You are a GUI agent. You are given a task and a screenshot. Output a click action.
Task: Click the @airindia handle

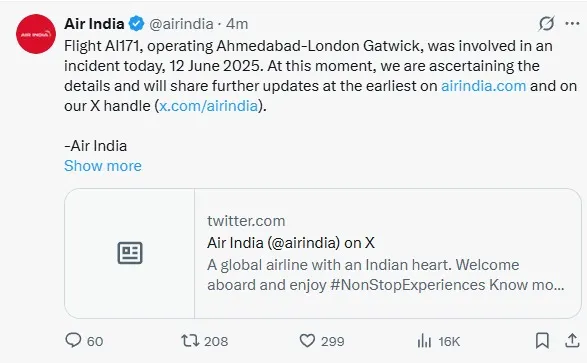(182, 24)
